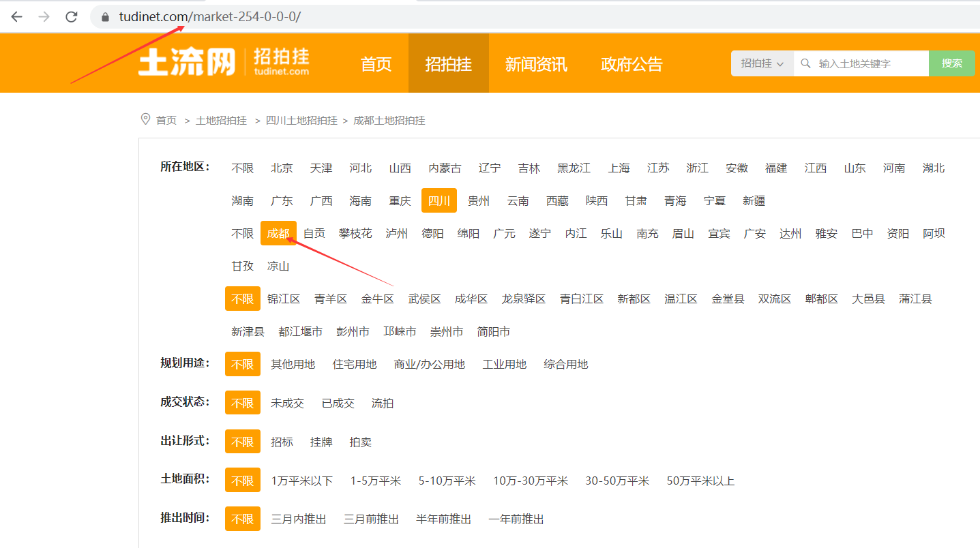The width and height of the screenshot is (980, 548).
Task: Click the browser refresh icon
Action: 71,16
